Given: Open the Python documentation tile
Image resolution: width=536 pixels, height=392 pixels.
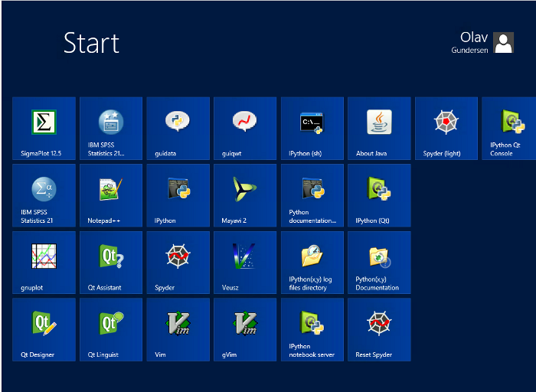Looking at the screenshot, I should (312, 195).
